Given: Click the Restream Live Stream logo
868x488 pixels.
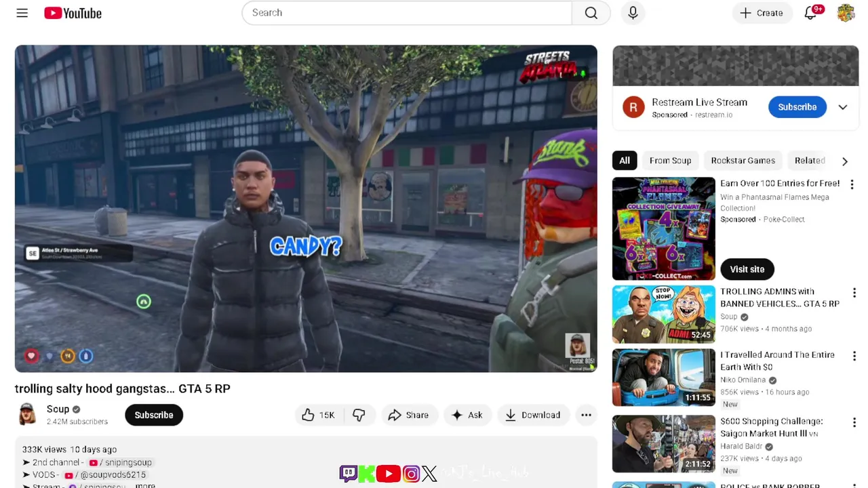Looking at the screenshot, I should tap(633, 107).
